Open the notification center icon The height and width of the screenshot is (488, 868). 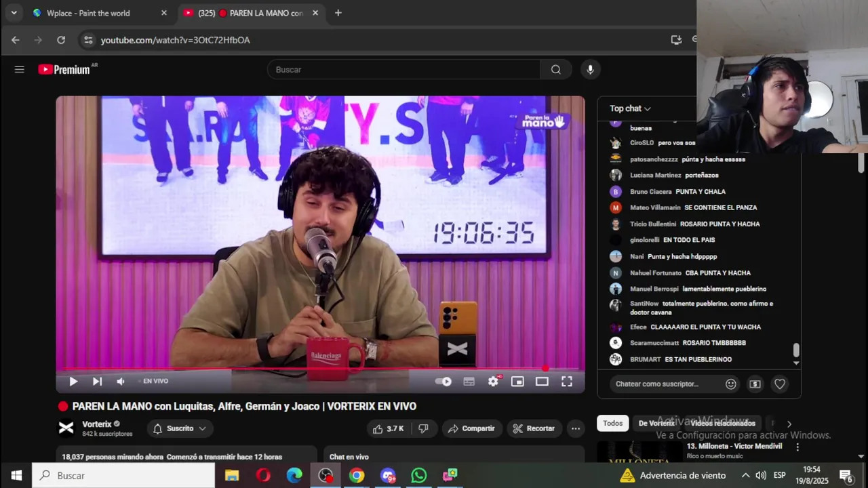coord(846,476)
